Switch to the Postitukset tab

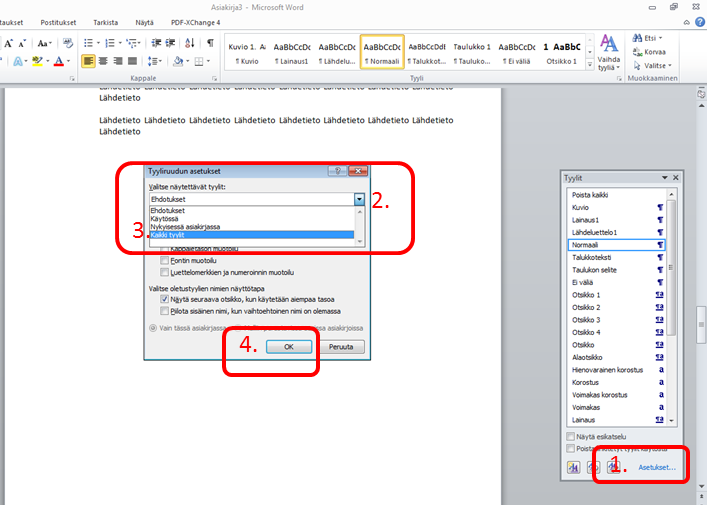(x=58, y=22)
